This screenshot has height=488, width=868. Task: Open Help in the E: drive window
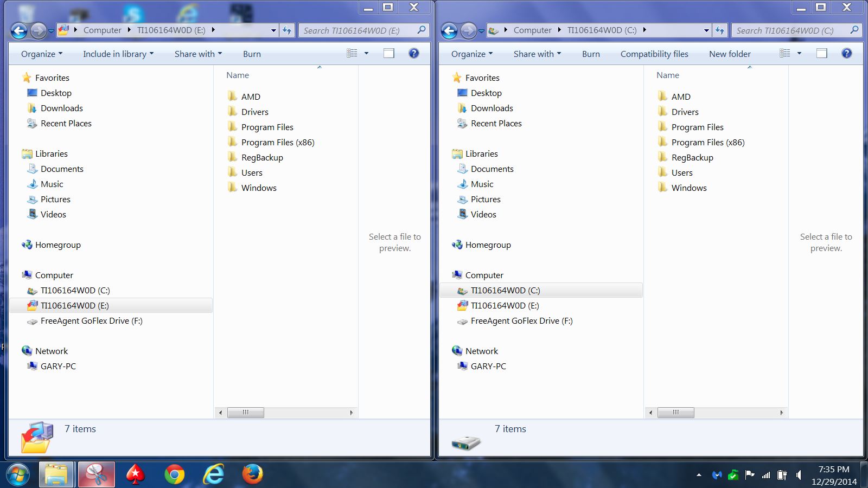click(413, 53)
